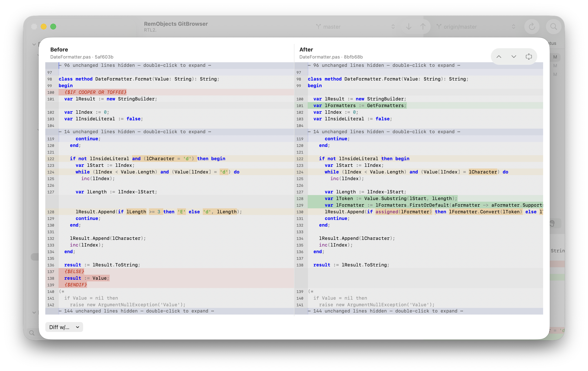The image size is (588, 371).
Task: Click the Before heading
Action: 59,50
